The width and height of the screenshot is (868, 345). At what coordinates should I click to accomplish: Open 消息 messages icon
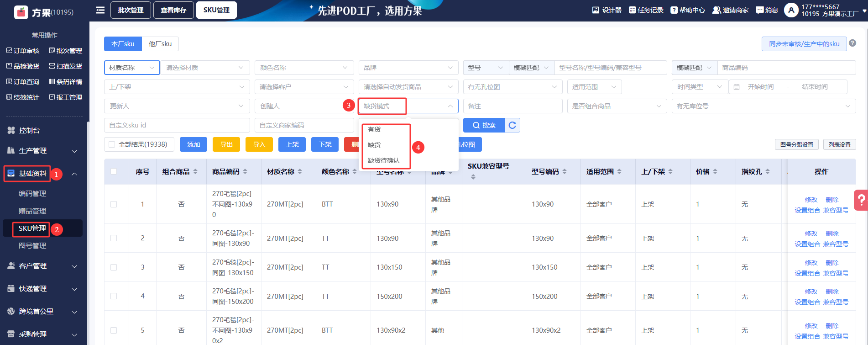759,10
